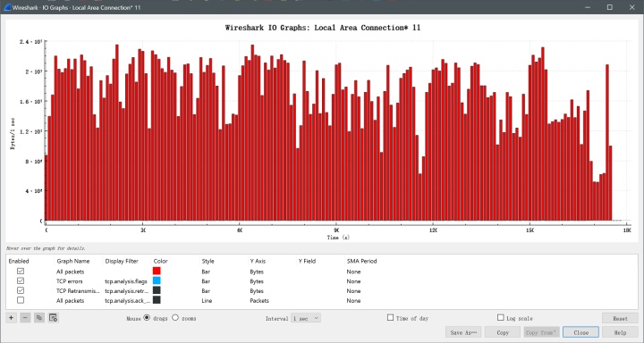Select mouse drags radio button
The image size is (644, 343).
147,318
